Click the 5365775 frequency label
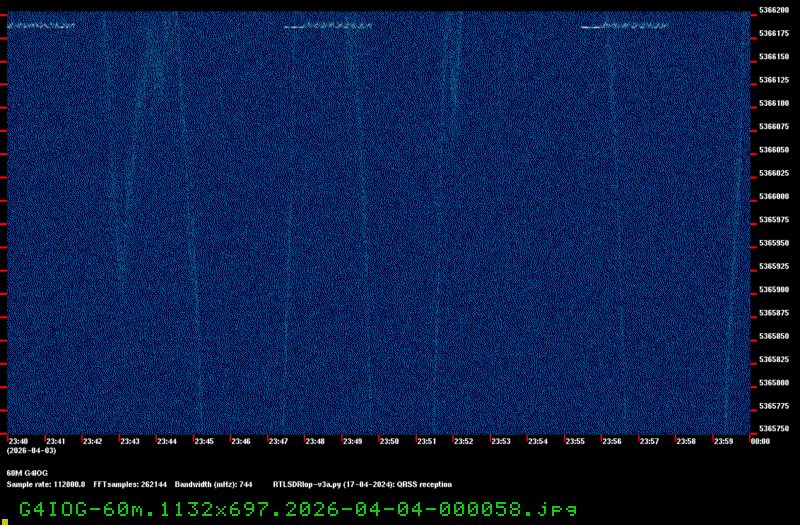 click(x=774, y=406)
